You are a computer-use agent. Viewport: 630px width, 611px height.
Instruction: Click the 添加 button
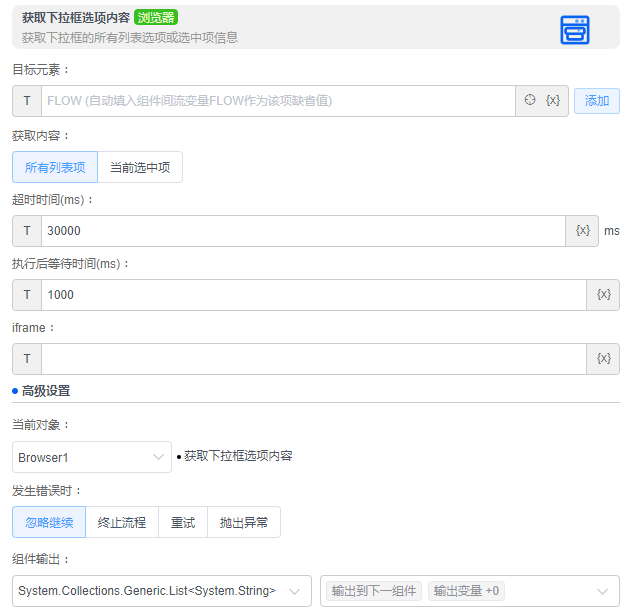597,101
